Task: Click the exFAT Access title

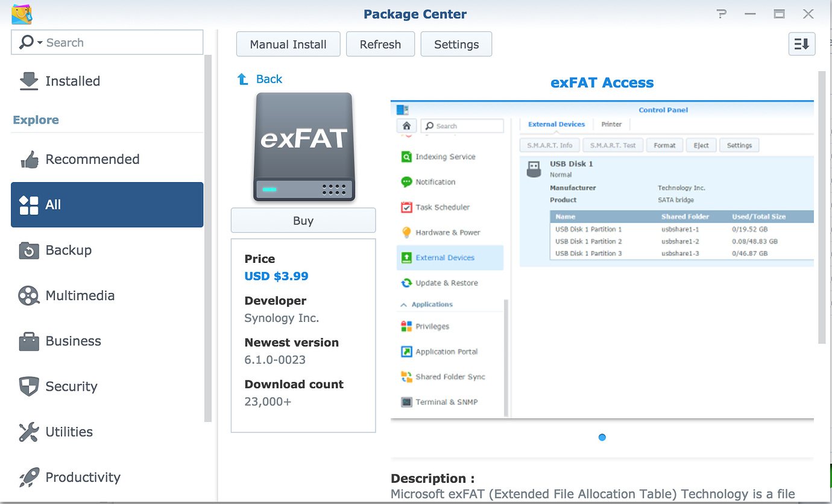Action: (602, 83)
